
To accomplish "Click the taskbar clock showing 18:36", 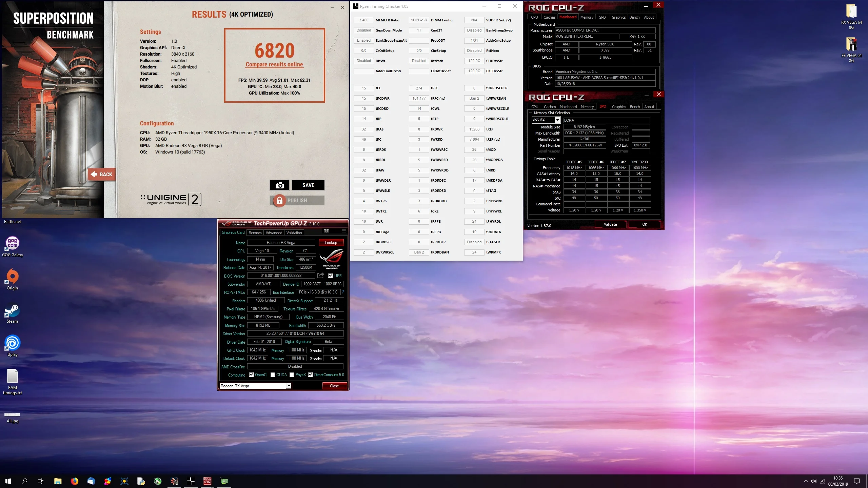I will click(838, 481).
